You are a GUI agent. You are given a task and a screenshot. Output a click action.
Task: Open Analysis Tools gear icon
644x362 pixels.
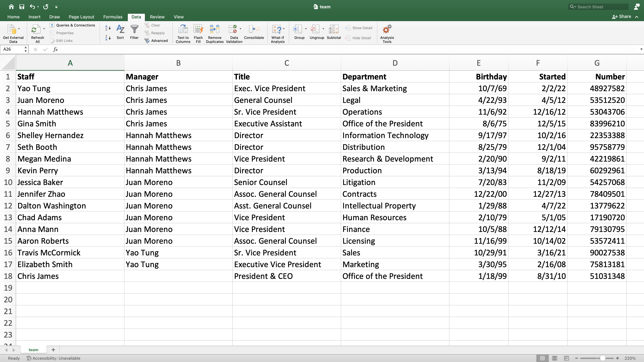(387, 29)
